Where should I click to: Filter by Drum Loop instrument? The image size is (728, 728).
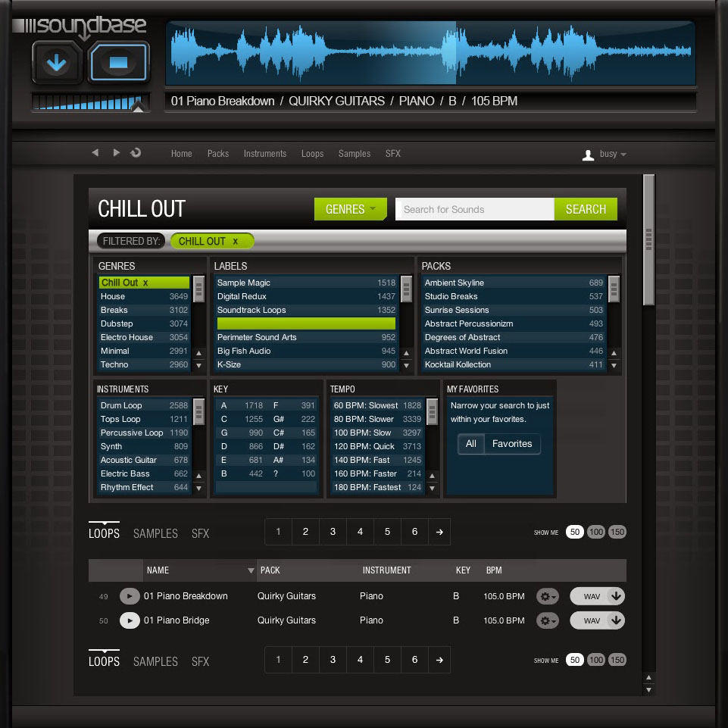coord(144,405)
